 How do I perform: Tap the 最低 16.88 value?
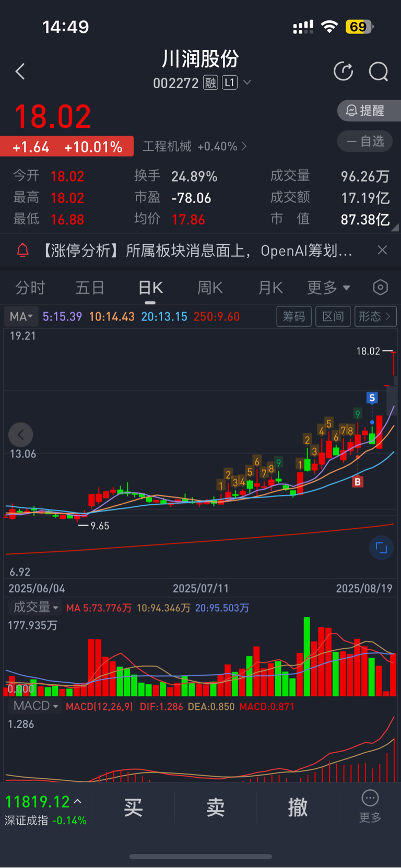(67, 219)
